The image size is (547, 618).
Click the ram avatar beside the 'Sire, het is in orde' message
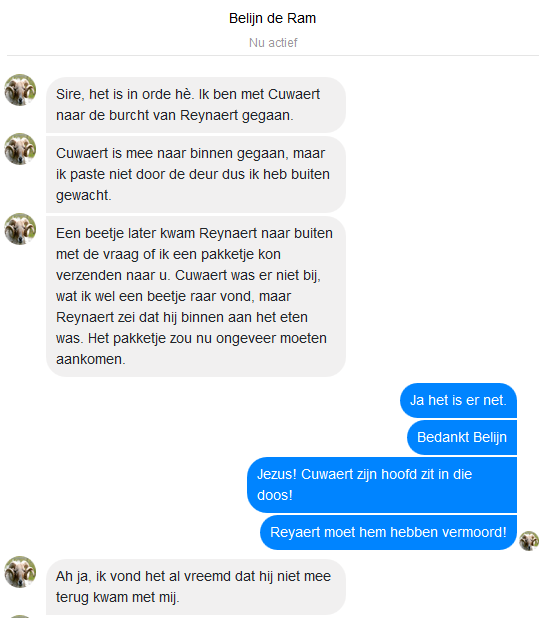point(20,90)
